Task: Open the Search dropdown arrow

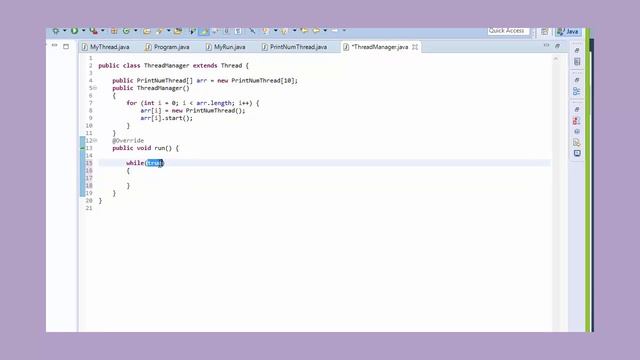Action: (x=168, y=31)
